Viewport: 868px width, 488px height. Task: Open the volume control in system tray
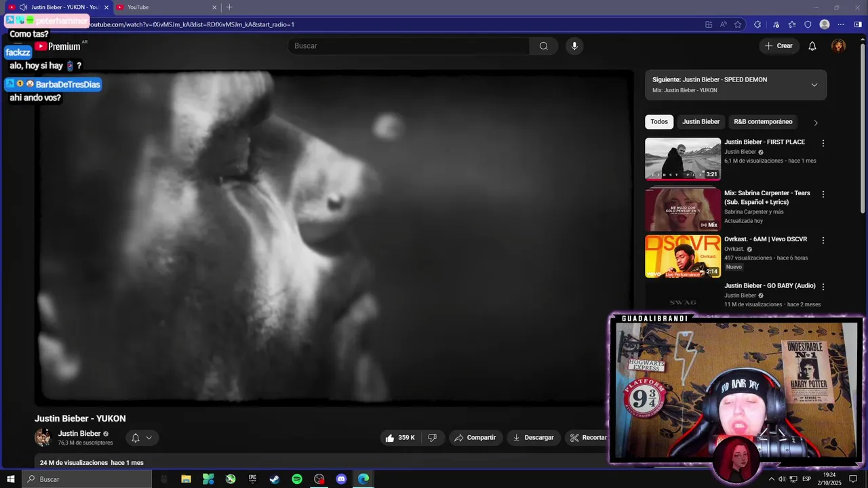tap(782, 479)
